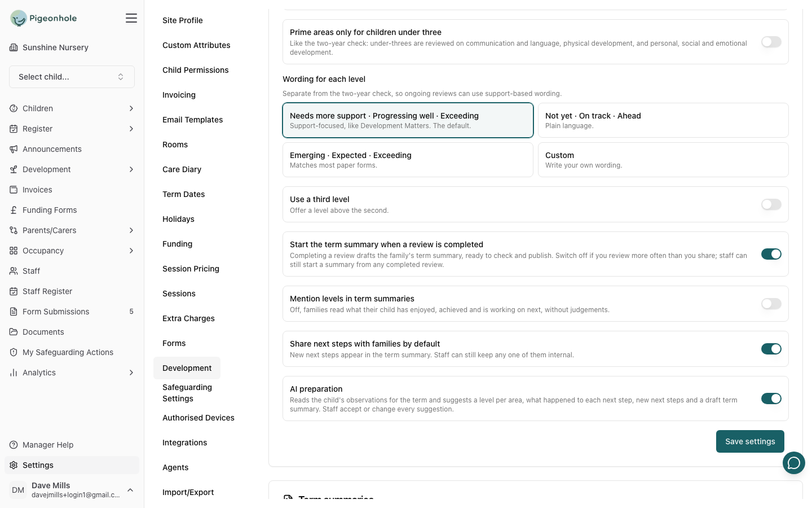
Task: Switch off AI preparation toggle
Action: (x=771, y=398)
